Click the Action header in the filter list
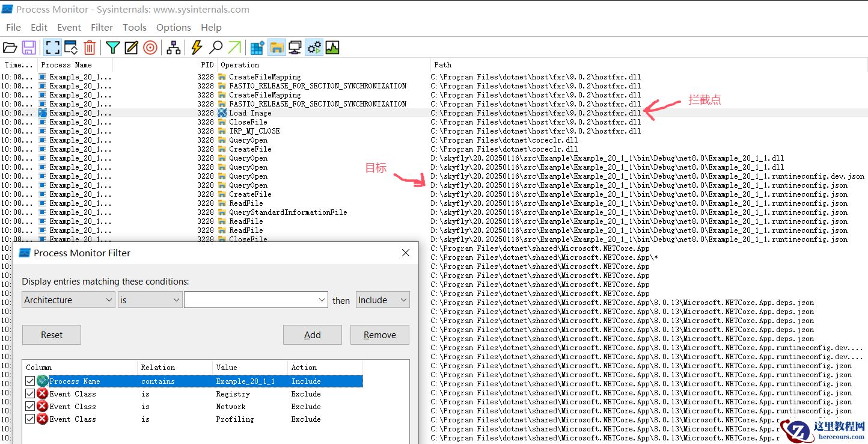The width and height of the screenshot is (868, 444). pyautogui.click(x=325, y=367)
